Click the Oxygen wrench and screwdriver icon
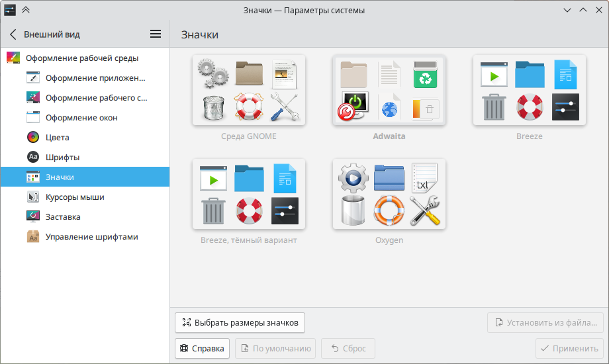 coord(425,210)
